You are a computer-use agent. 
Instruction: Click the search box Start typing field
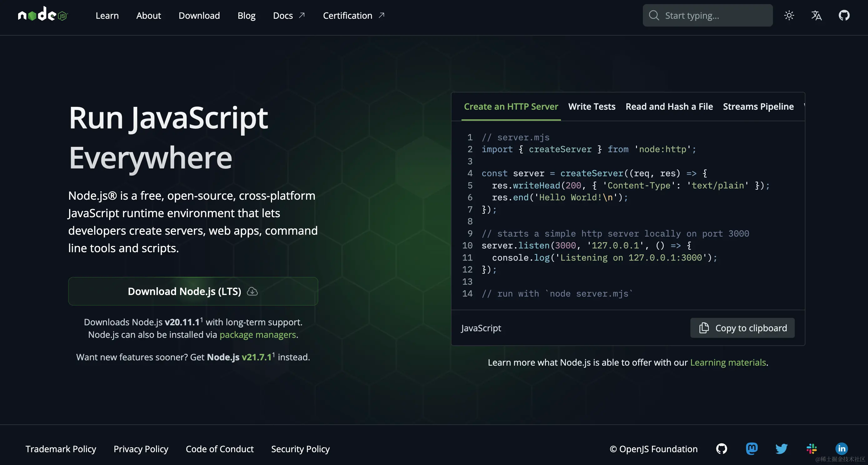pyautogui.click(x=708, y=16)
